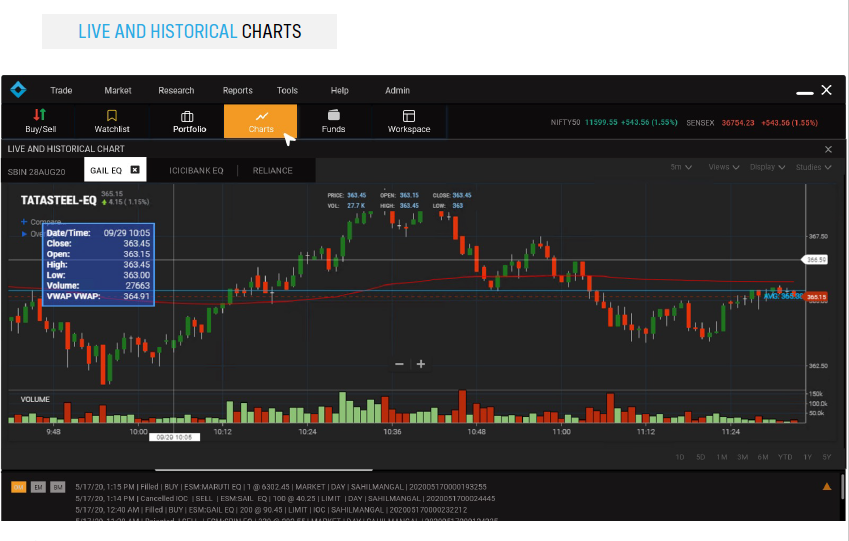Click the TATASTEEL-EQ symbol title
This screenshot has width=849, height=541.
click(58, 200)
